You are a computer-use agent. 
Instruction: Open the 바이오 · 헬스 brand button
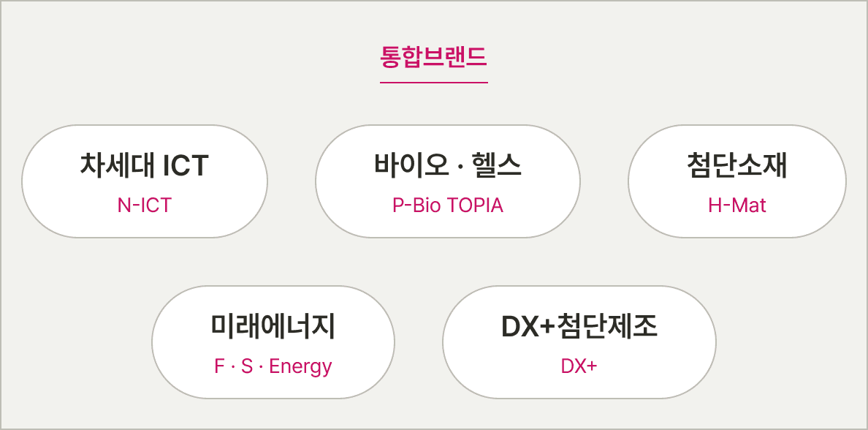[x=448, y=181]
